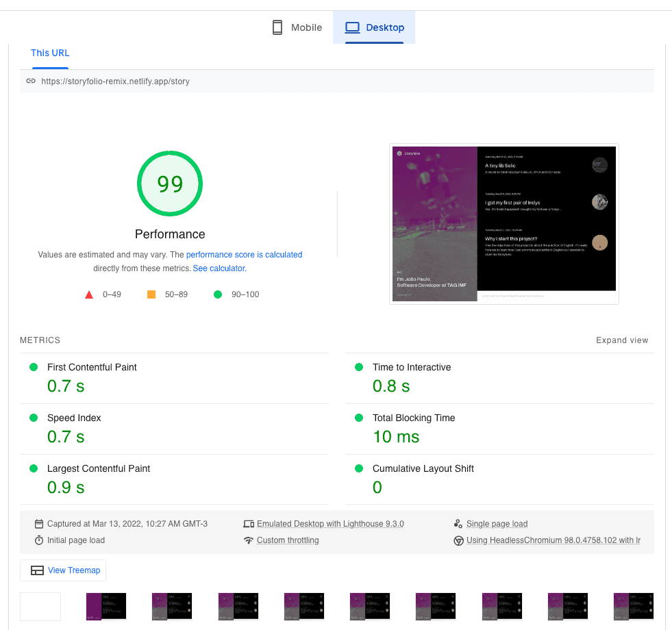Click the green dot beside Total Blocking Time
The height and width of the screenshot is (630, 672).
coord(359,418)
